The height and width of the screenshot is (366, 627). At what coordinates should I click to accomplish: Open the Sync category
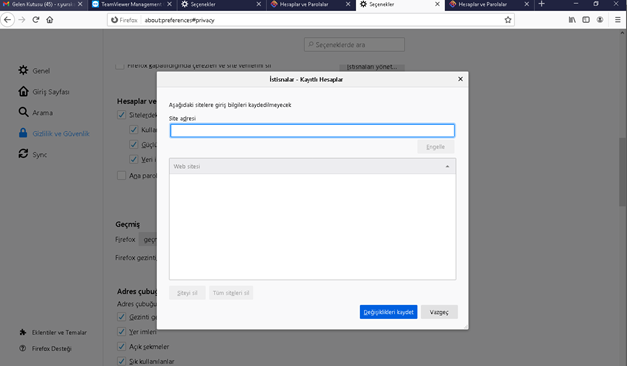(x=32, y=154)
